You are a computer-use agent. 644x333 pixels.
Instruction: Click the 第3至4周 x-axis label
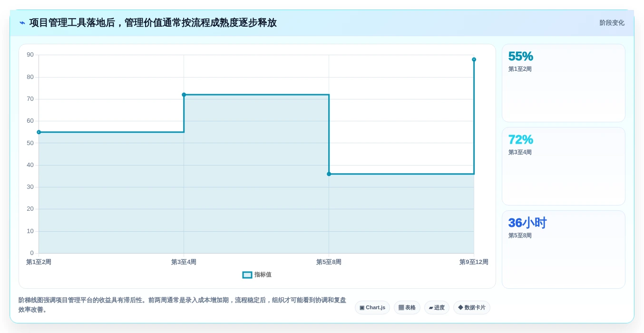coord(184,262)
